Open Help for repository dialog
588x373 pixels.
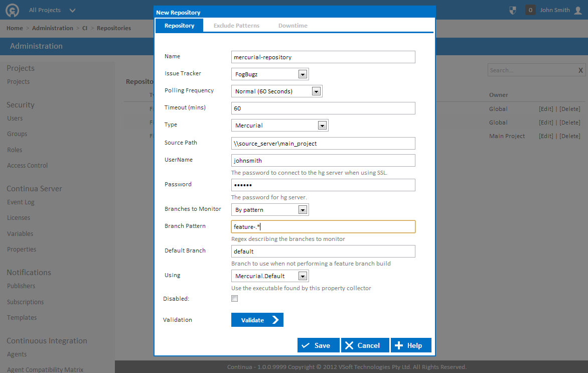coord(411,345)
